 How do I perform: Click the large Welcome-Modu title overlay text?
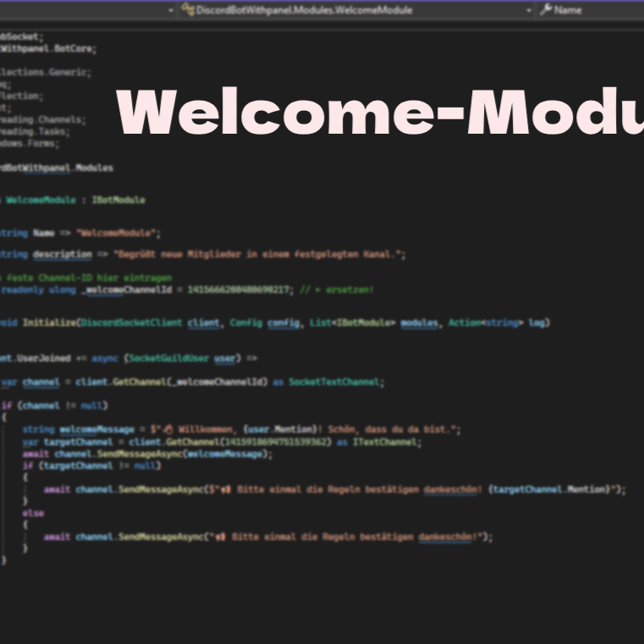pyautogui.click(x=381, y=114)
